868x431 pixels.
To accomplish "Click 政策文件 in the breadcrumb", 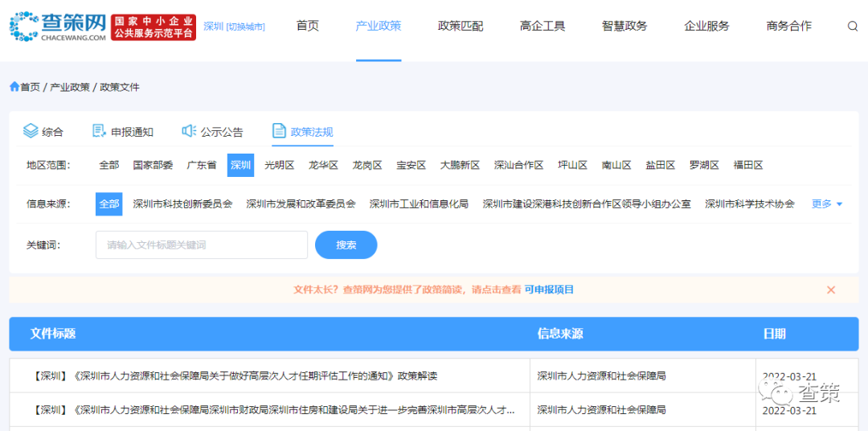I will pyautogui.click(x=120, y=87).
